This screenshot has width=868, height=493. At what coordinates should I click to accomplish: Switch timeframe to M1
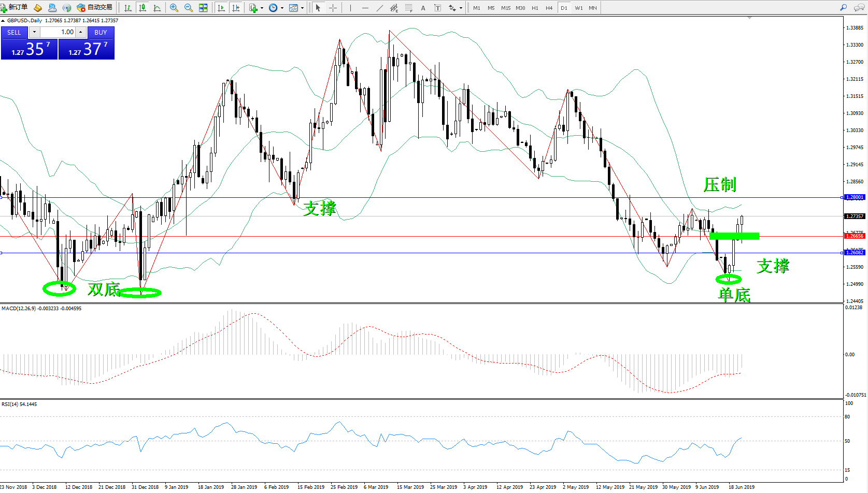(x=477, y=8)
